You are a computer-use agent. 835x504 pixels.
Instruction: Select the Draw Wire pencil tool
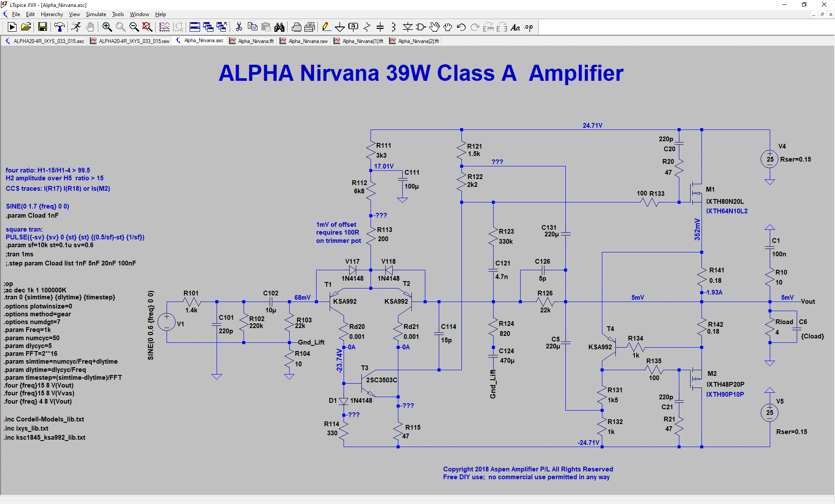coord(326,27)
